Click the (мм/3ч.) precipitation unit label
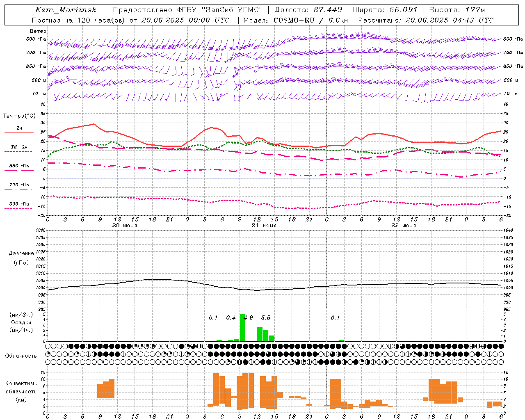The image size is (525, 420). pyautogui.click(x=21, y=315)
